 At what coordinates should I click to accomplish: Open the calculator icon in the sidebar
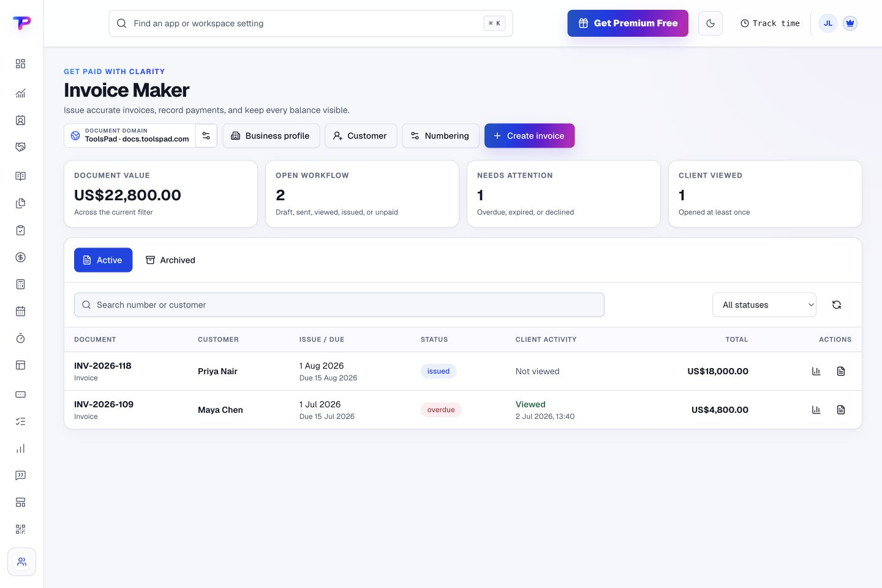tap(20, 284)
